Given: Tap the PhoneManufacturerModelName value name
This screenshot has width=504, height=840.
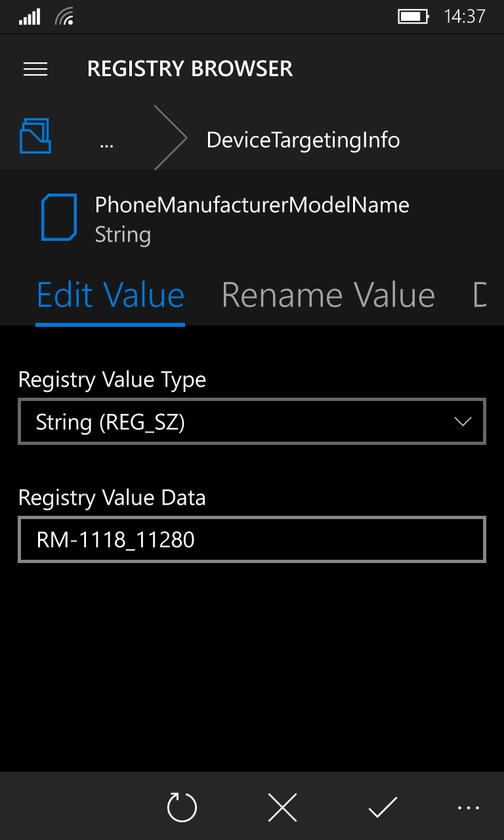Looking at the screenshot, I should [252, 205].
